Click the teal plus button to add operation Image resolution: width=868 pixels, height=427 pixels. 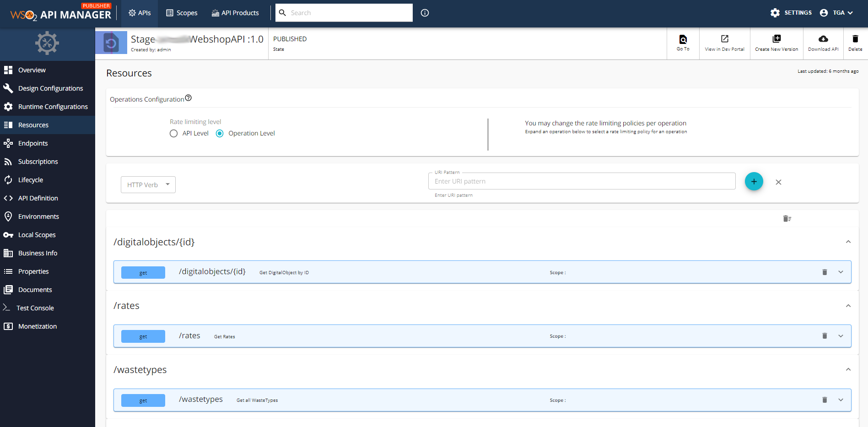tap(754, 182)
